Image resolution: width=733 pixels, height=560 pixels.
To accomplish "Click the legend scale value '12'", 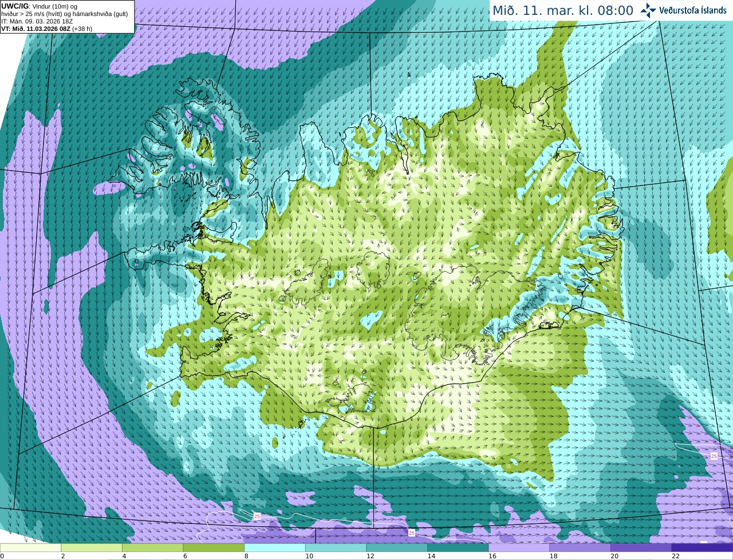I will click(371, 556).
